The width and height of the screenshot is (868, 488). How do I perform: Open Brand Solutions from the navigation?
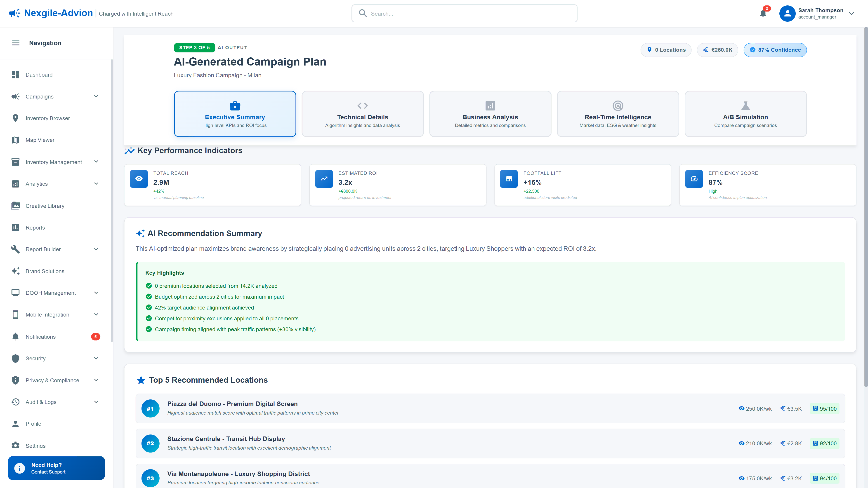(x=45, y=271)
